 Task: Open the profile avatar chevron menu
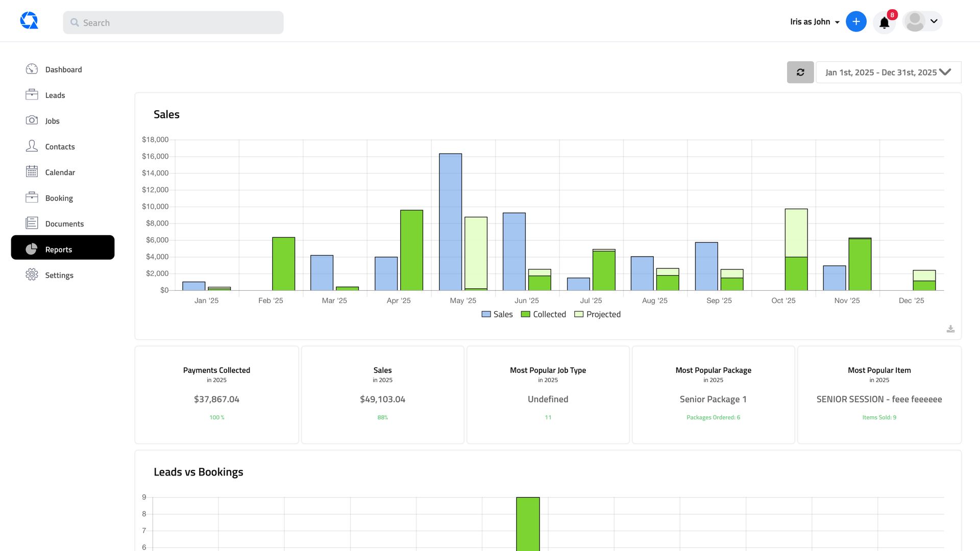(934, 21)
